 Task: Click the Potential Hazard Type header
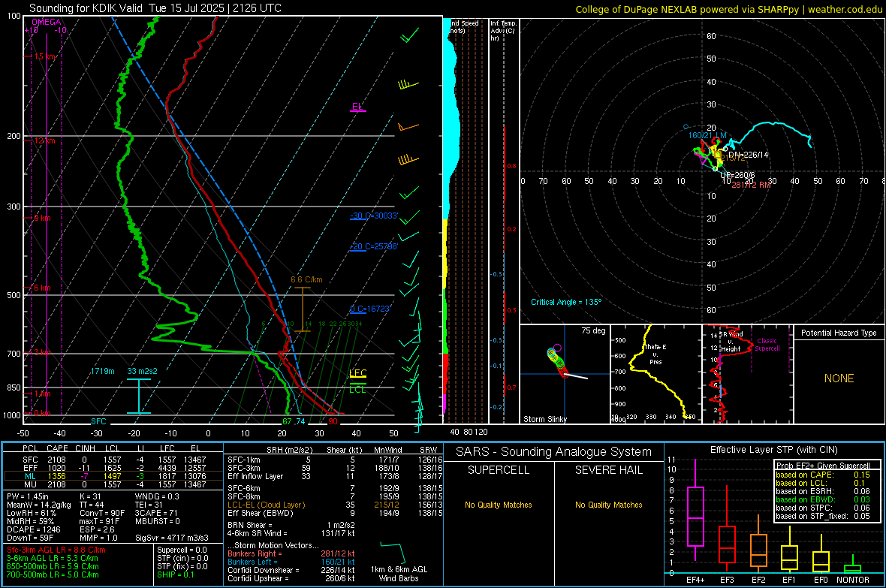click(x=839, y=333)
